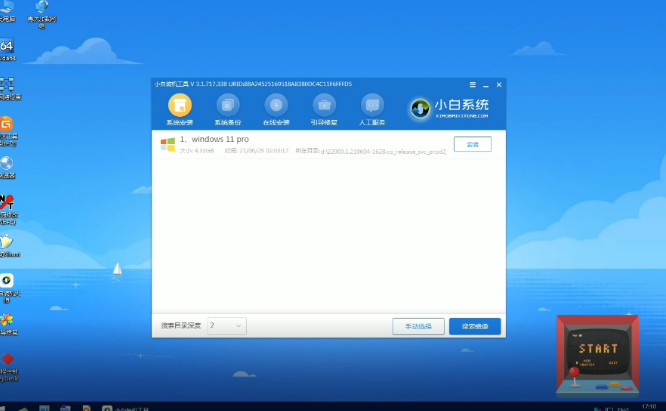Expand the 搜索目录深度 dropdown
The width and height of the screenshot is (666, 411).
click(227, 326)
